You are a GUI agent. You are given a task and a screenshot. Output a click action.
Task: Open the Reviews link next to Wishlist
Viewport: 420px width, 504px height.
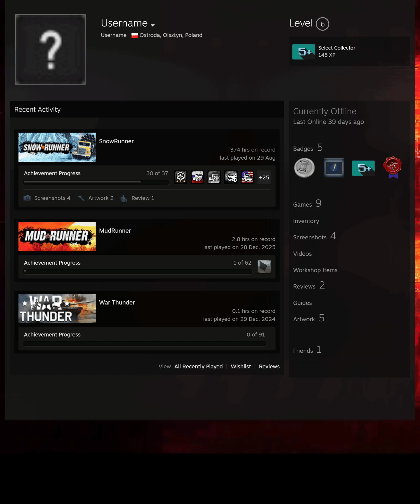pos(269,366)
